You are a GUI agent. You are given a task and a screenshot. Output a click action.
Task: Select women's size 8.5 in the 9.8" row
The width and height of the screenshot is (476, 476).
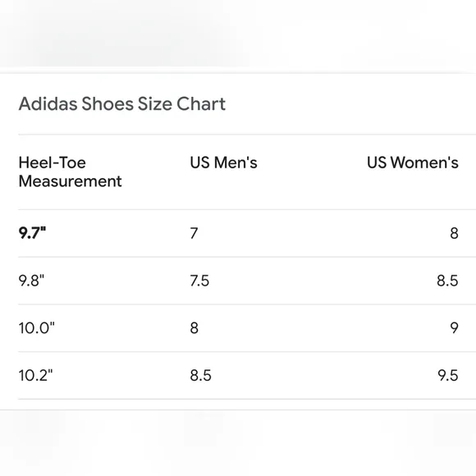(x=447, y=281)
